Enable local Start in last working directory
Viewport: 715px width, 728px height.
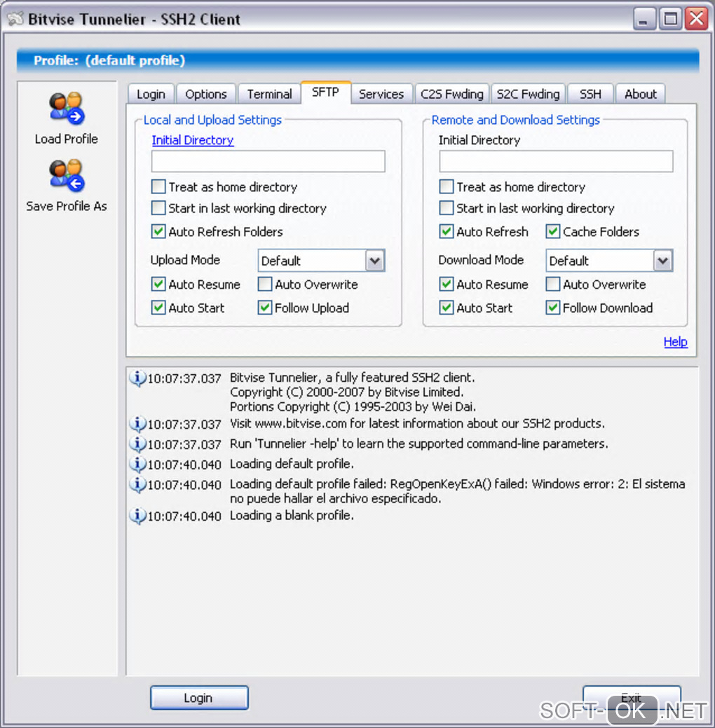(158, 207)
